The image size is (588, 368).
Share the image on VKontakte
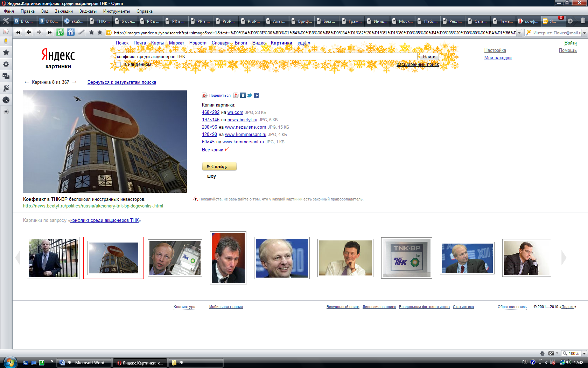click(x=243, y=95)
